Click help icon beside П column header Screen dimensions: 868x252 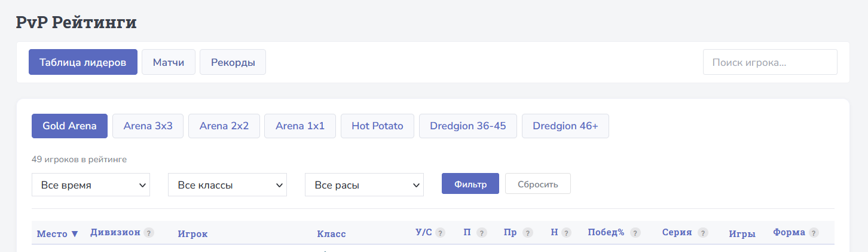(x=481, y=233)
